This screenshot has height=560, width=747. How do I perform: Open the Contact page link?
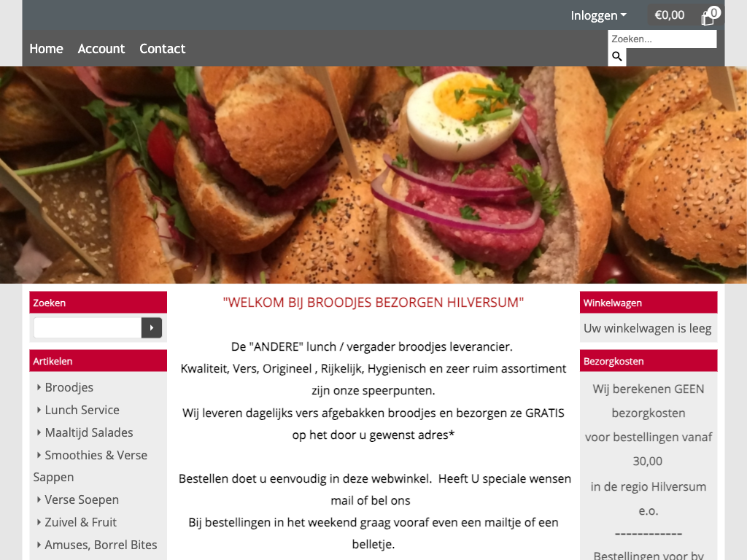point(163,49)
